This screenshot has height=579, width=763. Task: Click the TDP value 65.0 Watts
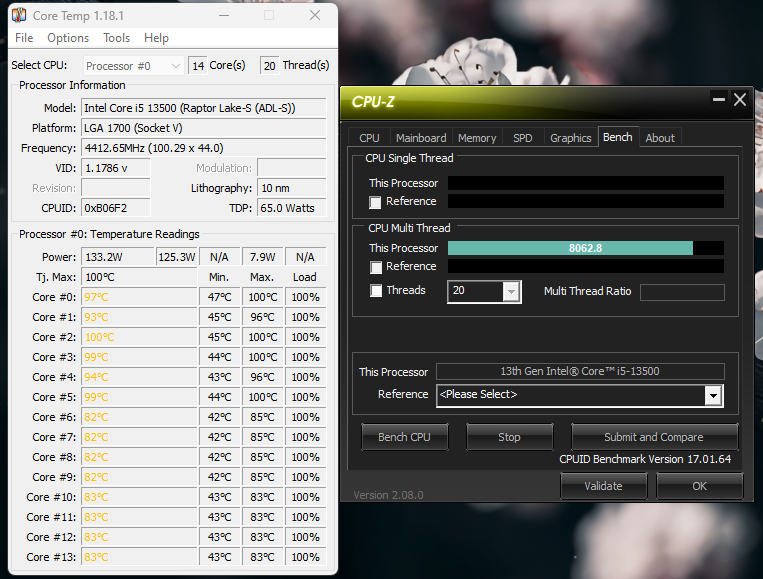[x=292, y=208]
